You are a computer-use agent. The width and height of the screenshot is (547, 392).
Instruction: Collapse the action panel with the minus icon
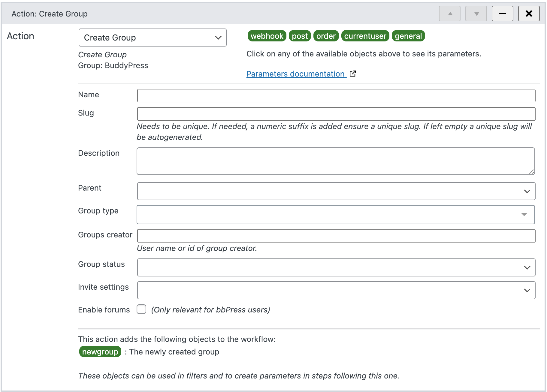[x=502, y=13]
